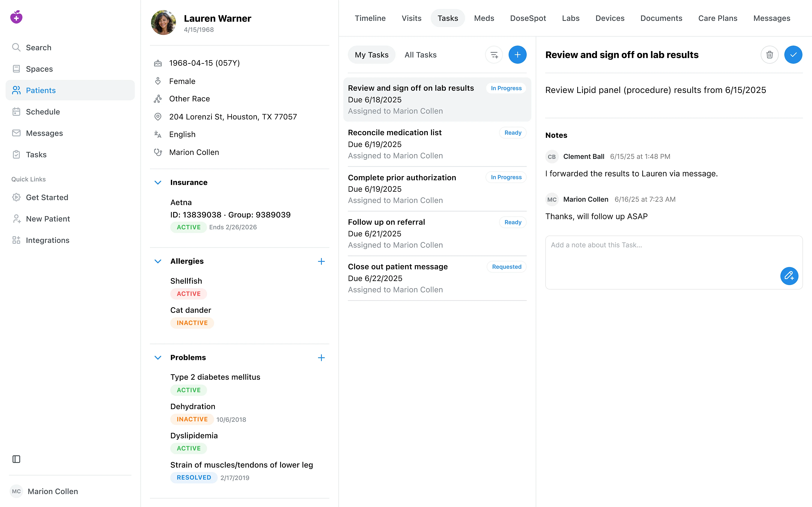Screen dimensions: 812x507
Task: Collapse the Insurance section
Action: click(158, 182)
